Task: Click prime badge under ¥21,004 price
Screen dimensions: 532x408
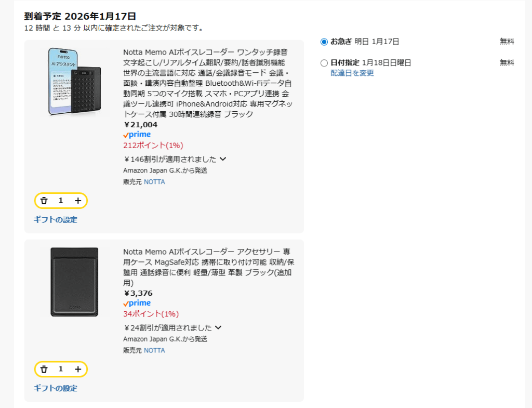Action: pos(137,135)
